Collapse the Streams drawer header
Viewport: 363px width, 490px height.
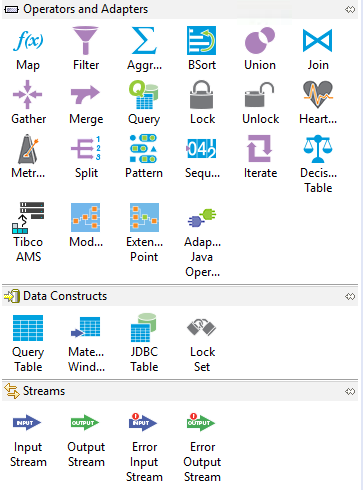pyautogui.click(x=180, y=391)
